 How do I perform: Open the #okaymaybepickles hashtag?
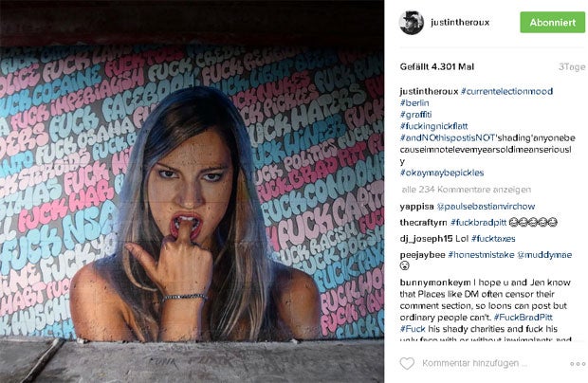pos(442,173)
